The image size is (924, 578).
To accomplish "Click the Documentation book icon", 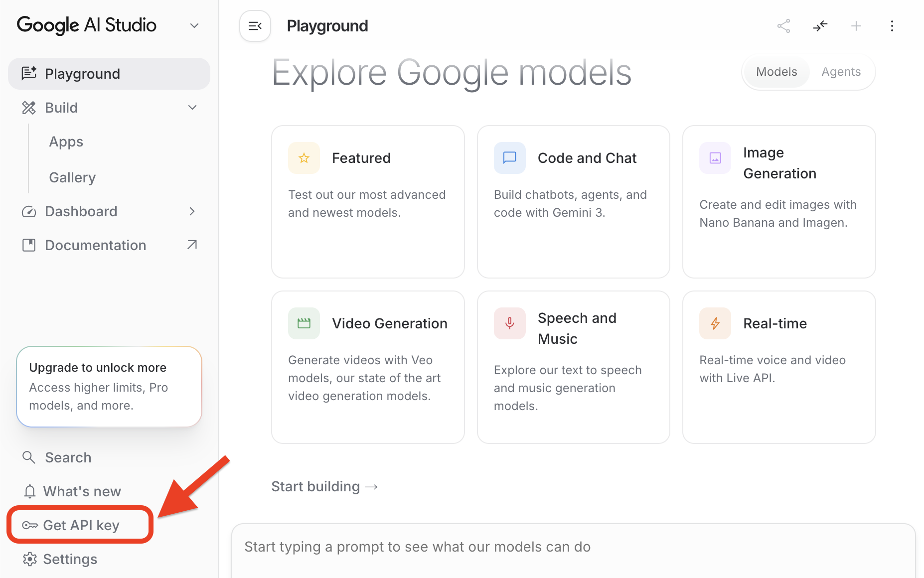I will [29, 245].
